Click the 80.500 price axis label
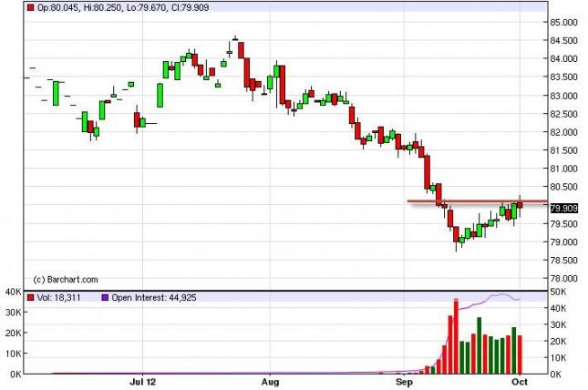The height and width of the screenshot is (390, 588). click(x=563, y=187)
